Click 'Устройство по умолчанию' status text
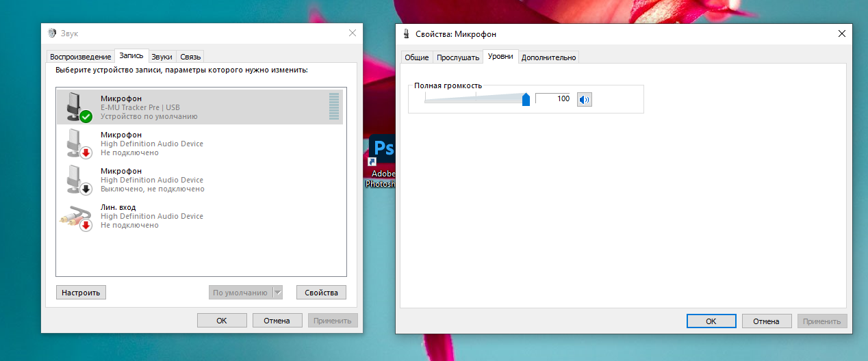The width and height of the screenshot is (868, 361). (149, 116)
